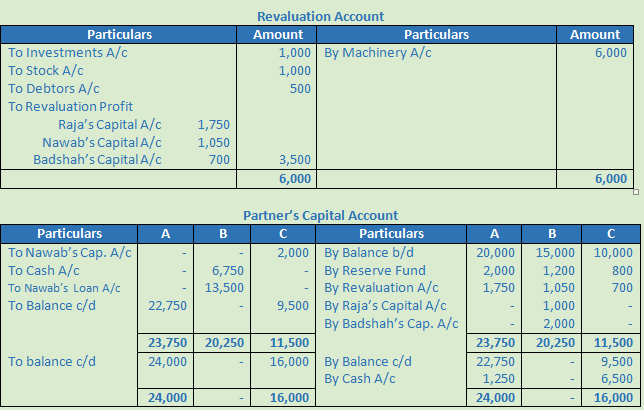Select the Partner's Capital Account title

click(320, 215)
